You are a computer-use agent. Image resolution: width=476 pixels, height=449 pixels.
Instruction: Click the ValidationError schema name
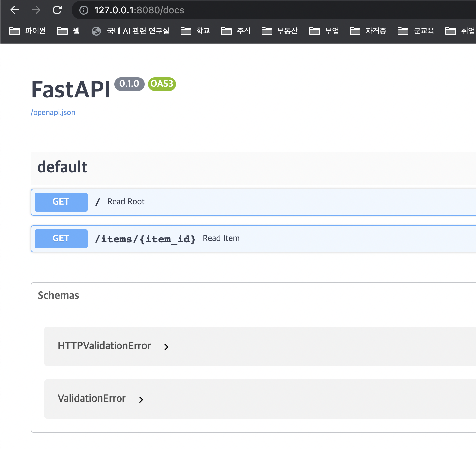tap(92, 398)
